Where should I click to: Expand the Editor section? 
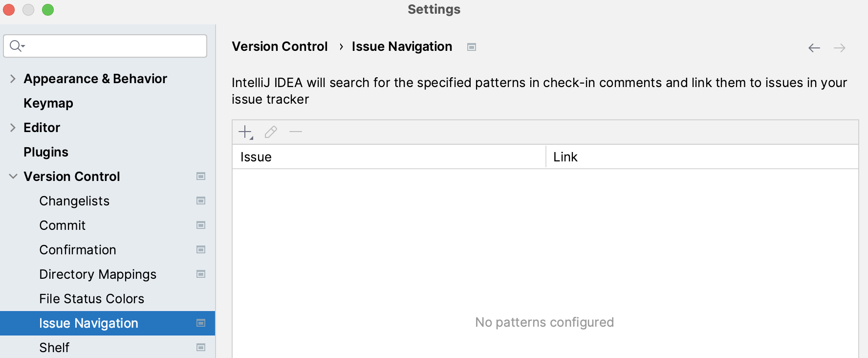[12, 127]
